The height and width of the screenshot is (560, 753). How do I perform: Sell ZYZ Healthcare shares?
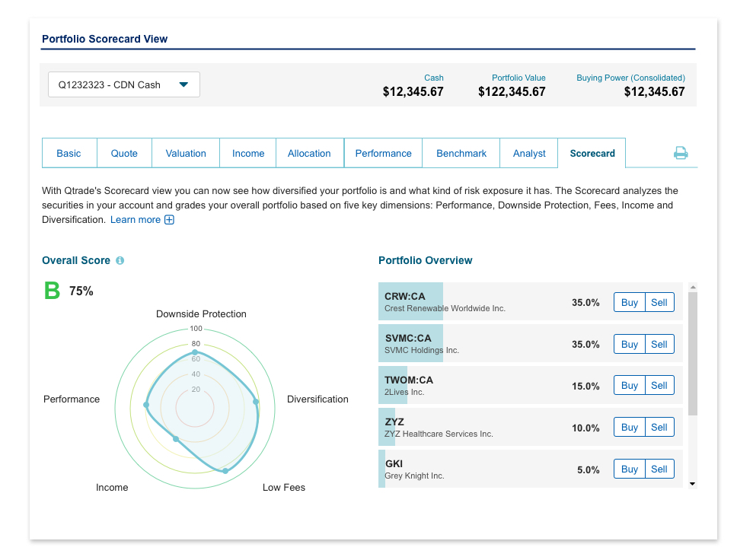pyautogui.click(x=659, y=427)
